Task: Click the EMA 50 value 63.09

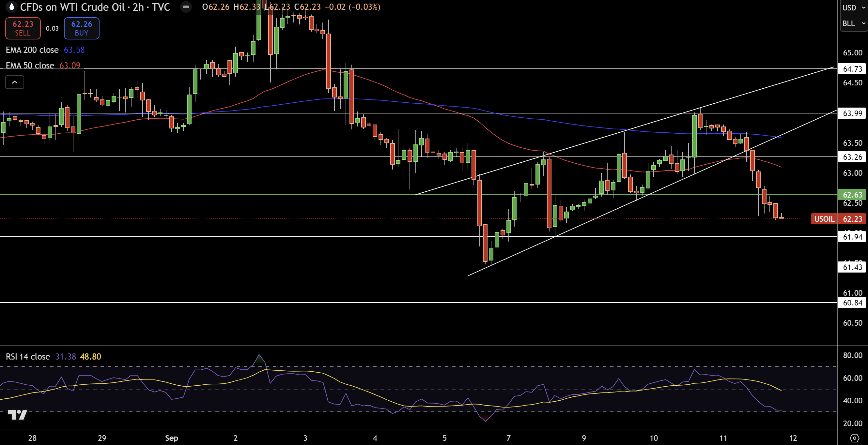Action: pos(70,65)
